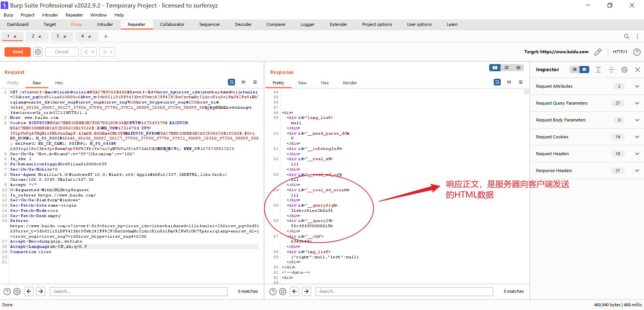
Task: Open request pane hamburger menu
Action: click(255, 82)
